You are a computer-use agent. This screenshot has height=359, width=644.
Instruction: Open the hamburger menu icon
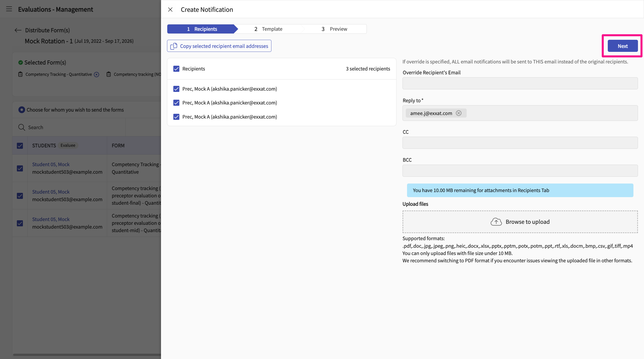[9, 9]
